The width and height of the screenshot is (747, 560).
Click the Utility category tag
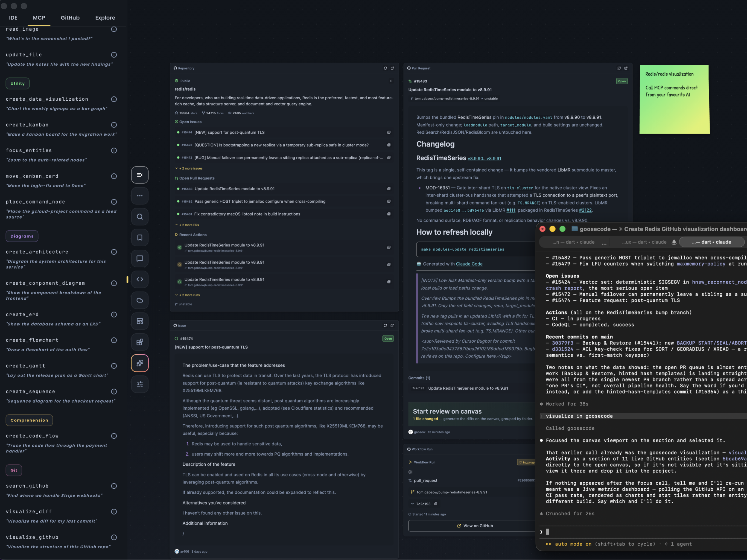click(17, 83)
